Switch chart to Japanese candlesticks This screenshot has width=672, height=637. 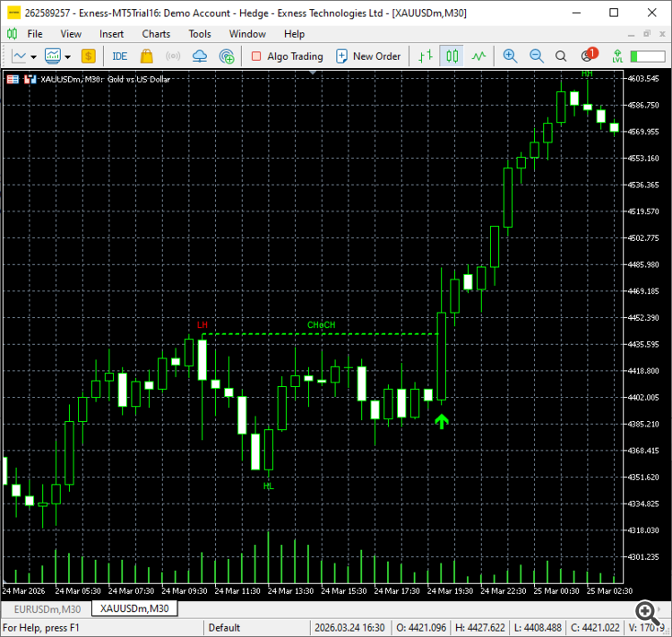[452, 56]
